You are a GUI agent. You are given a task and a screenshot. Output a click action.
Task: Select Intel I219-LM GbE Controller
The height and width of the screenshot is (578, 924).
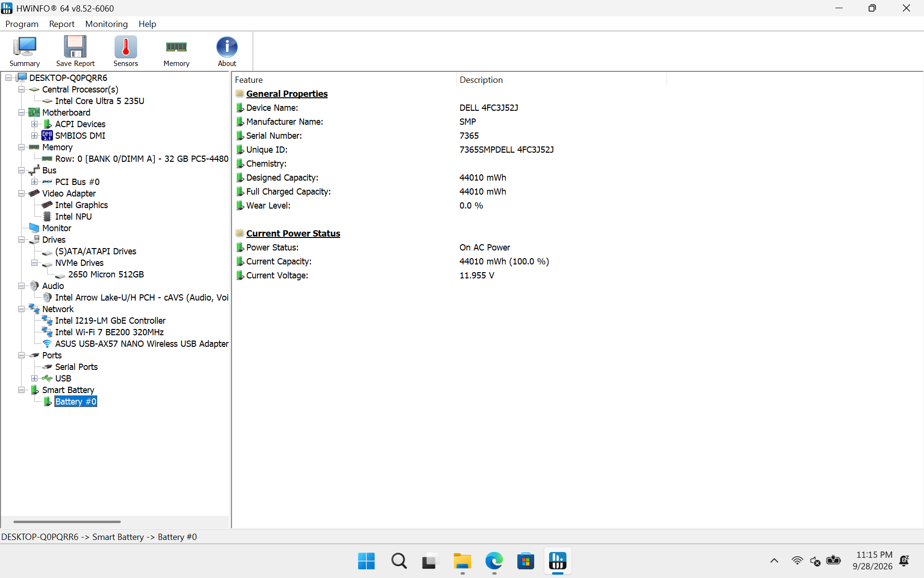click(110, 320)
